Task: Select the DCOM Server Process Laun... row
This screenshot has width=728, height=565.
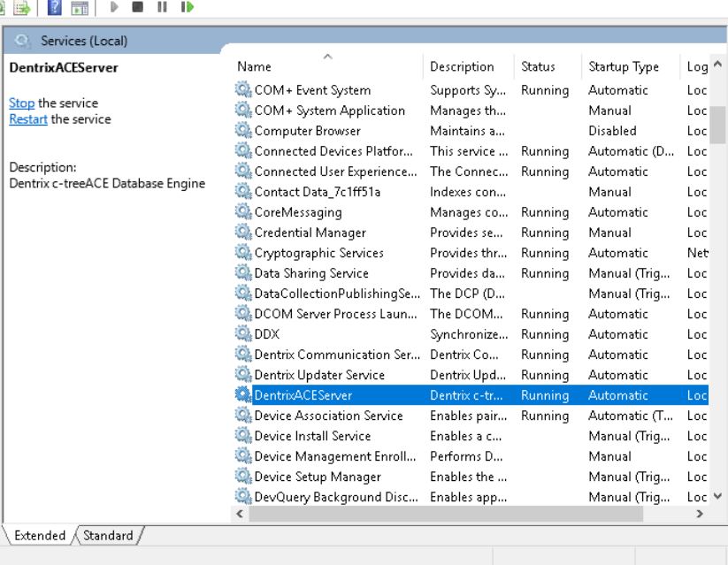Action: coord(471,314)
